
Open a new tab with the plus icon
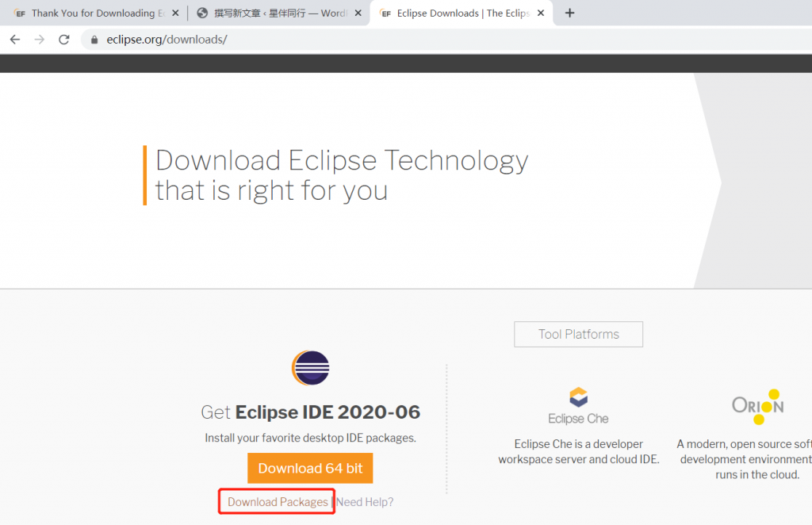pos(569,13)
